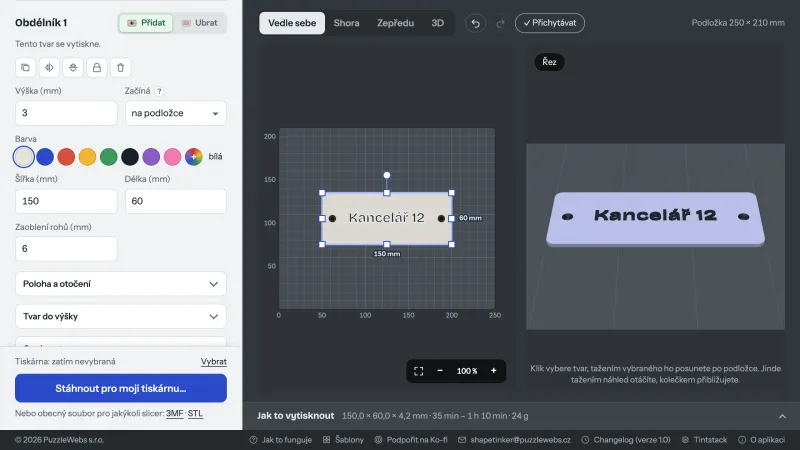
Task: Toggle the Přichytávat snapping option
Action: (549, 23)
